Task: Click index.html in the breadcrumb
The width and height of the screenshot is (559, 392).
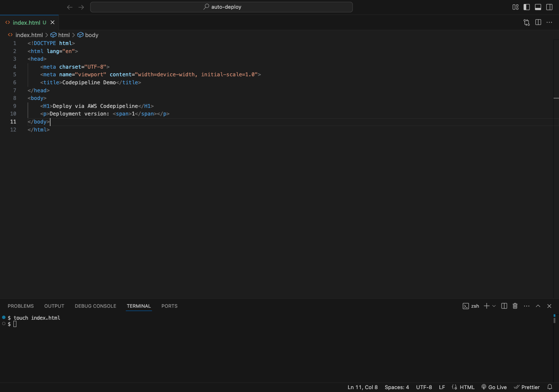Action: pyautogui.click(x=29, y=35)
